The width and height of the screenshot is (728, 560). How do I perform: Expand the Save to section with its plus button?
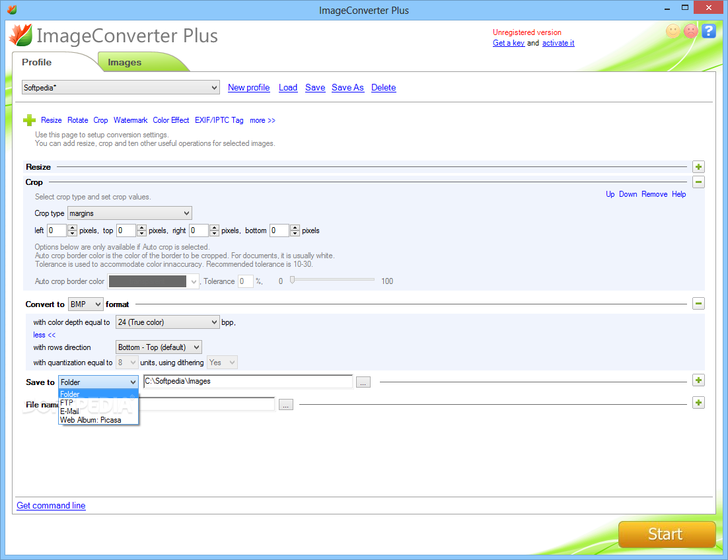tap(698, 380)
